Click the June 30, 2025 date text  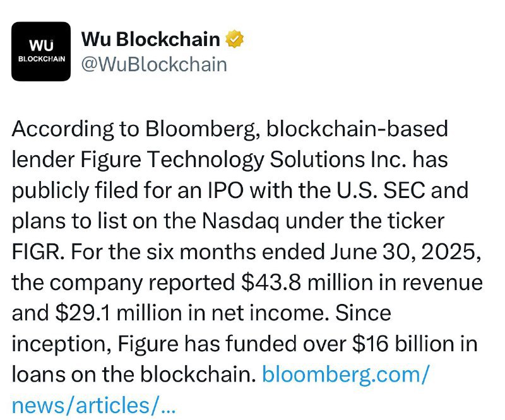(405, 252)
